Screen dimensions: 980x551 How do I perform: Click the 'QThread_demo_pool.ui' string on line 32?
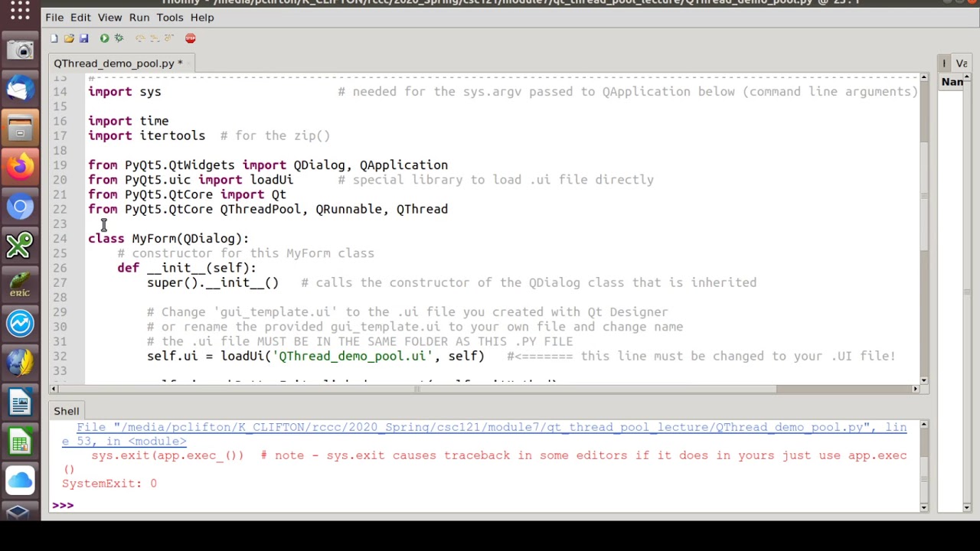pos(352,356)
